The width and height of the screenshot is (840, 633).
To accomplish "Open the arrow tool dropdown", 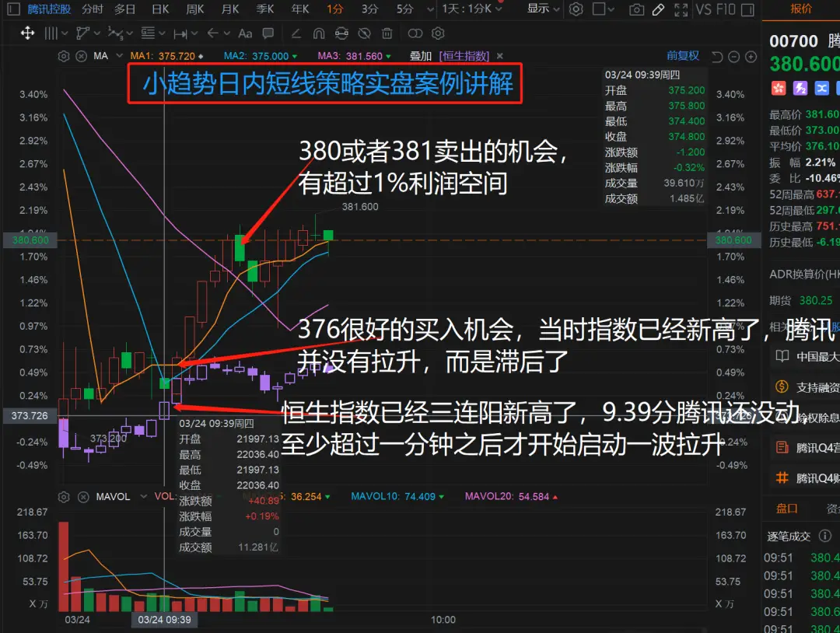I will tap(218, 33).
